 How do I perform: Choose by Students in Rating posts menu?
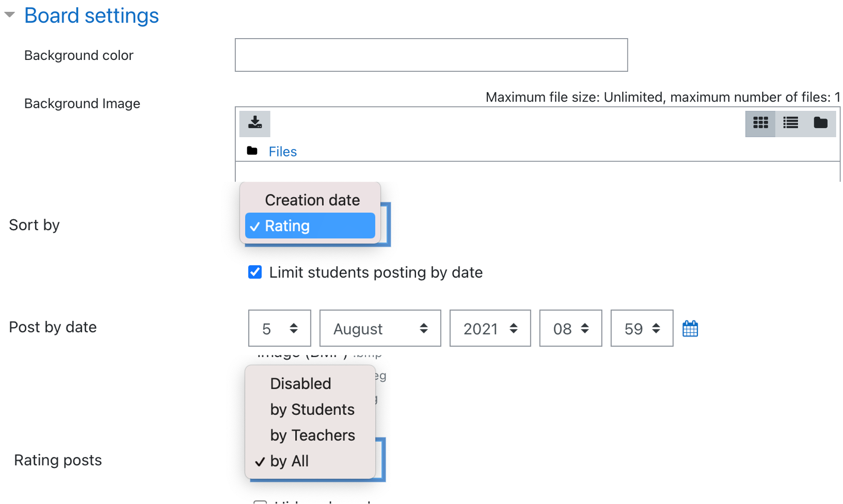312,409
